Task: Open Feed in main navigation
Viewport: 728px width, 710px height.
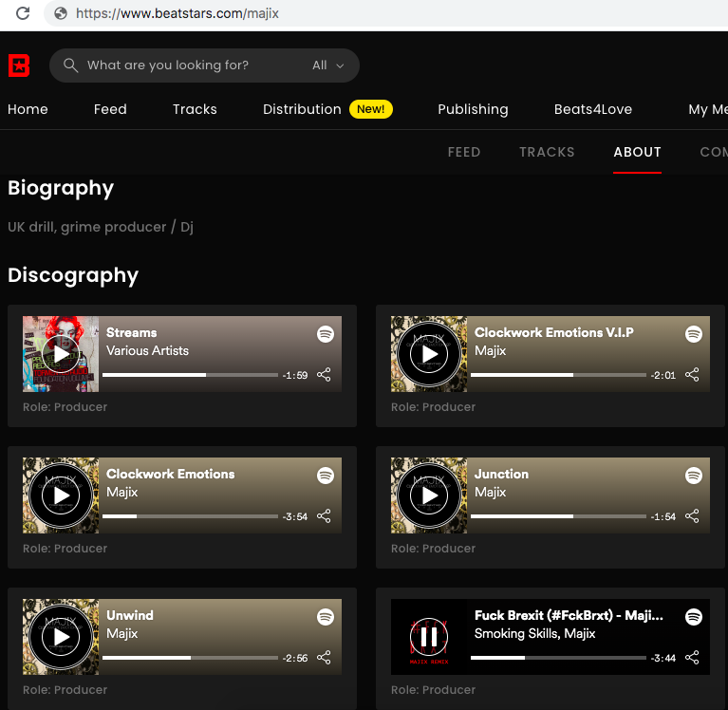Action: point(110,109)
